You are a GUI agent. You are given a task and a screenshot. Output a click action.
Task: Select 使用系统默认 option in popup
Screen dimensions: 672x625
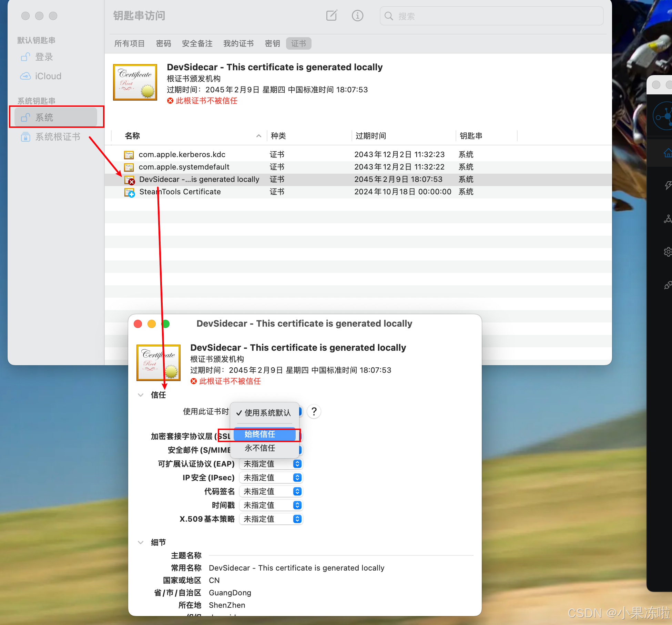[x=267, y=413]
